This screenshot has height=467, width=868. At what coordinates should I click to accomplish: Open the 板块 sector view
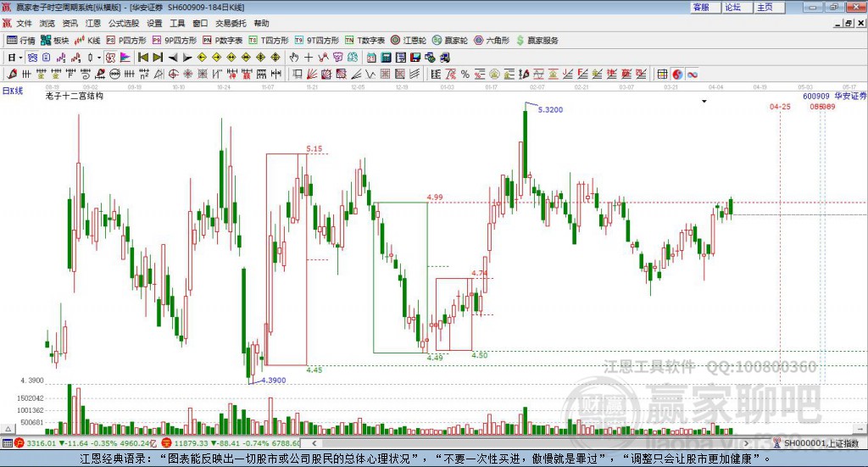coord(54,41)
